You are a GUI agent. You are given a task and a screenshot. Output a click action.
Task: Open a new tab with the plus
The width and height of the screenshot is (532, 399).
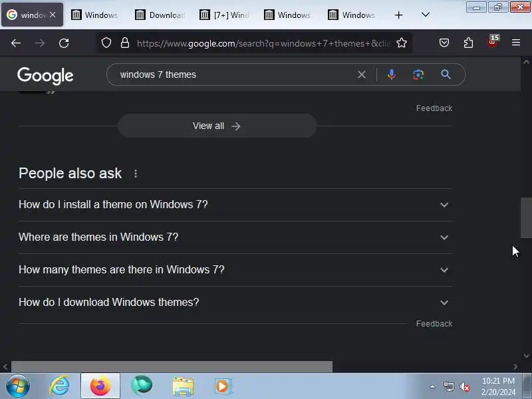[x=398, y=15]
